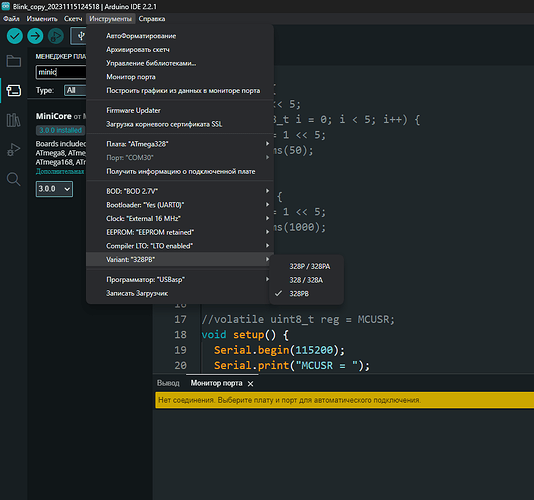
Task: Open the Boards Manager sidebar icon
Action: click(x=14, y=90)
